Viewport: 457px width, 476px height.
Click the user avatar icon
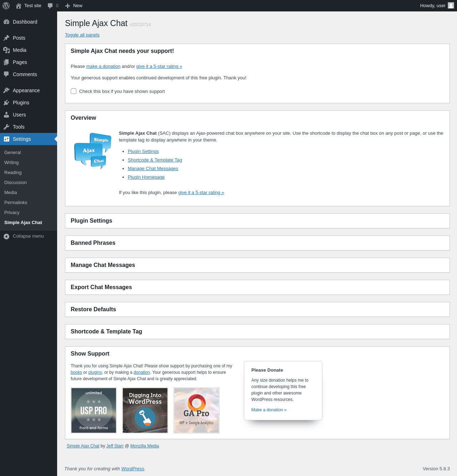pyautogui.click(x=451, y=5)
